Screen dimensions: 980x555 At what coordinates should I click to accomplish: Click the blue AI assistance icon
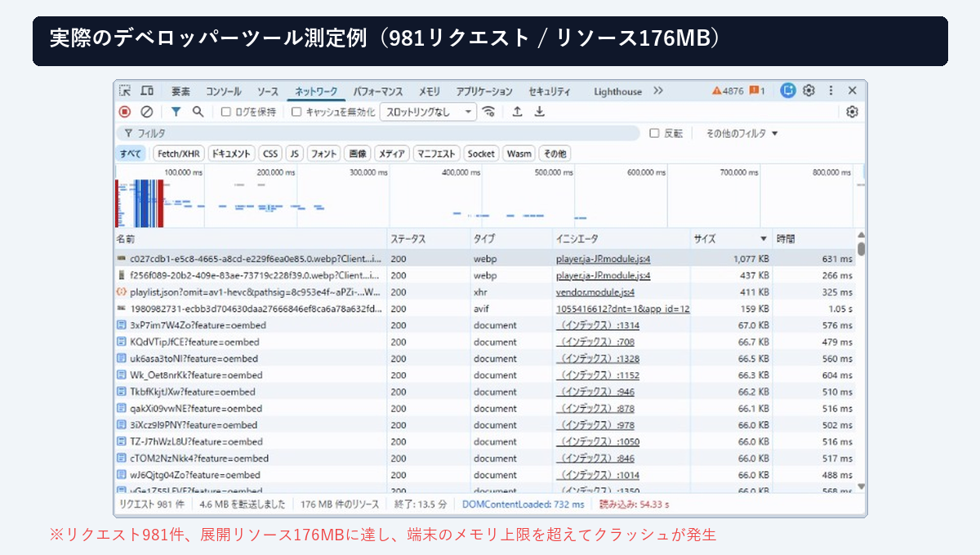point(788,91)
